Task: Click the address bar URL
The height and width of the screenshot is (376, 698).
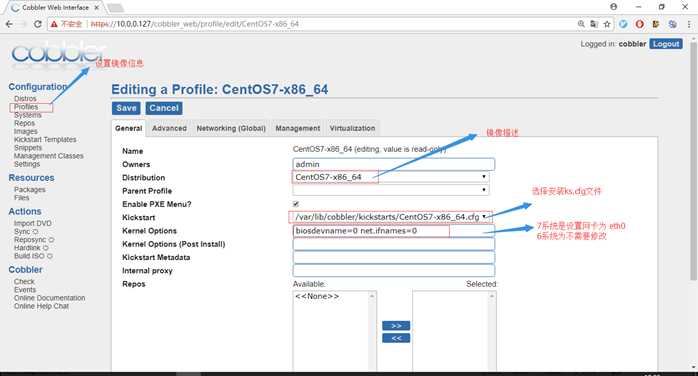Action: 195,24
